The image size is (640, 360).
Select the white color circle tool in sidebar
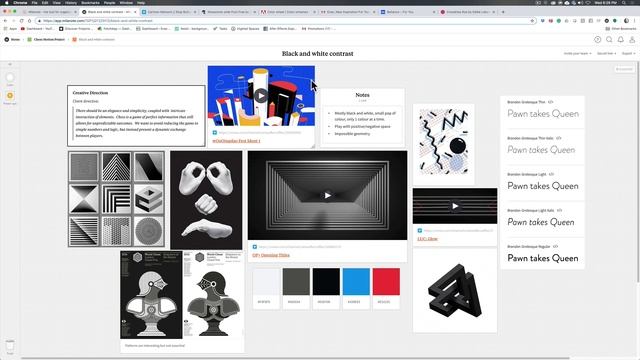coord(10,78)
